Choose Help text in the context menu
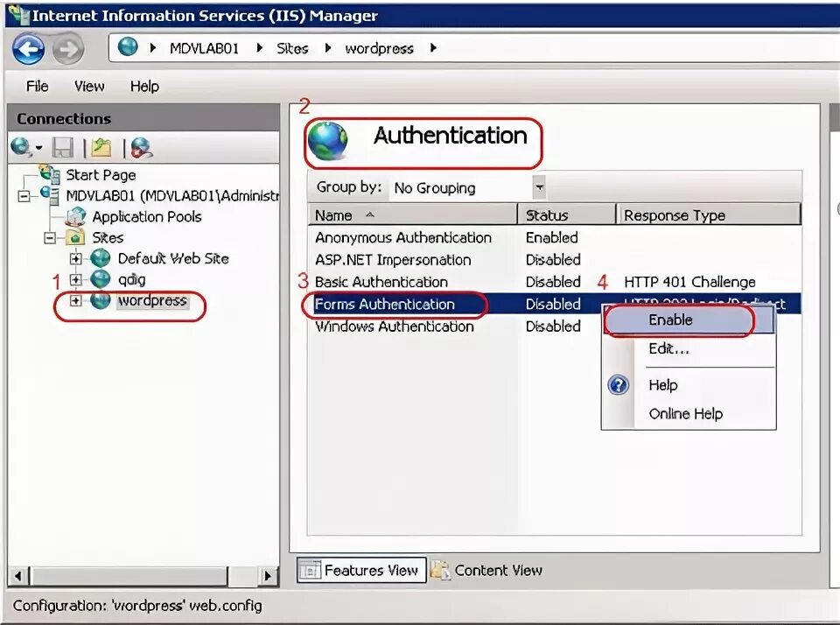The image size is (840, 625). [663, 385]
